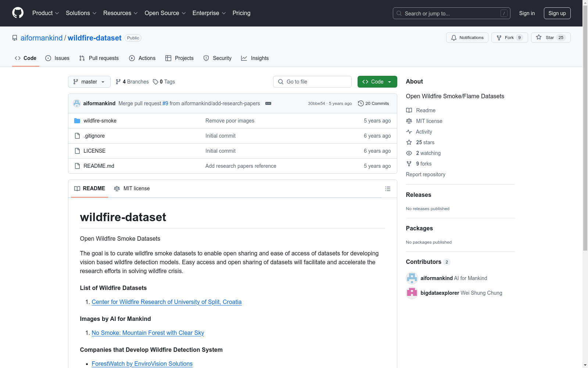The height and width of the screenshot is (368, 588).
Task: Open the wildfire-dataset repository title link
Action: (94, 38)
